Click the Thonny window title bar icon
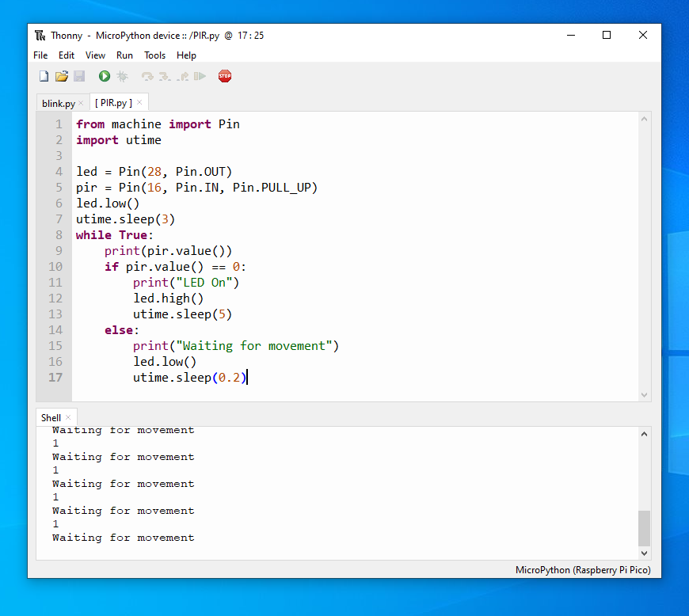 point(41,35)
